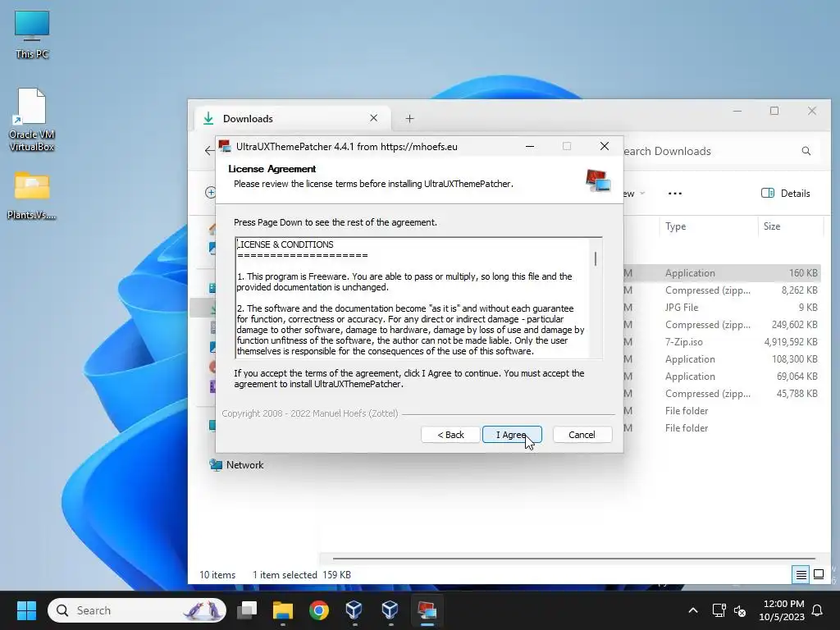The width and height of the screenshot is (840, 630).
Task: Select the 160 KB Application row
Action: pyautogui.click(x=724, y=273)
